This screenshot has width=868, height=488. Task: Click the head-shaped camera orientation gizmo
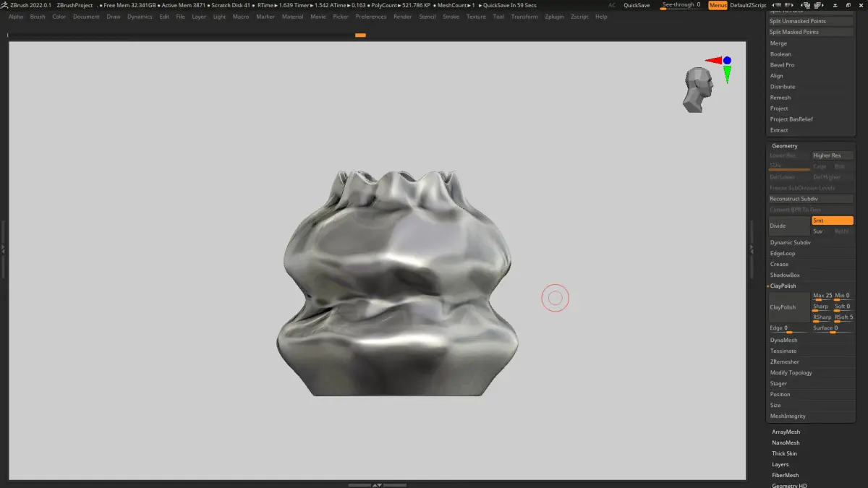(698, 90)
